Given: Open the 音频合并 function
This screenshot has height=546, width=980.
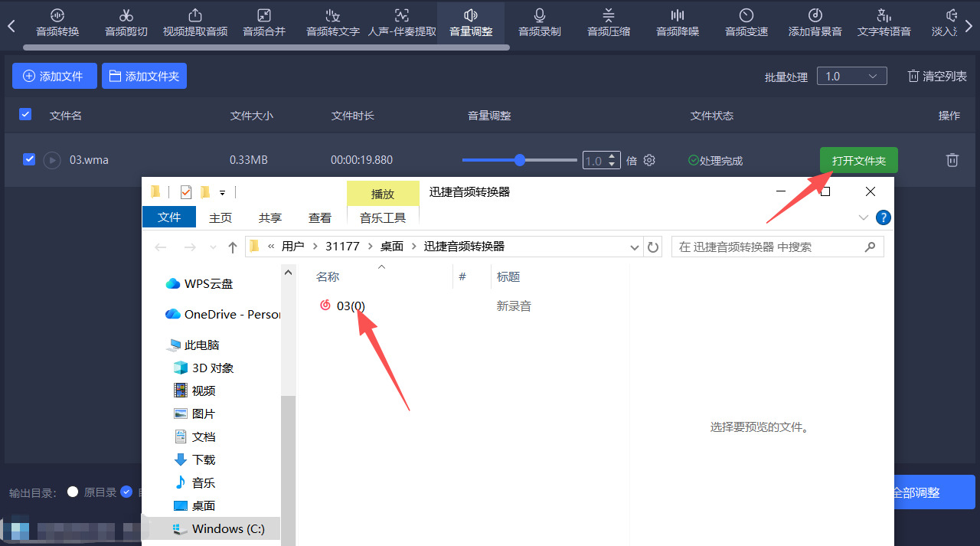Looking at the screenshot, I should [x=263, y=21].
